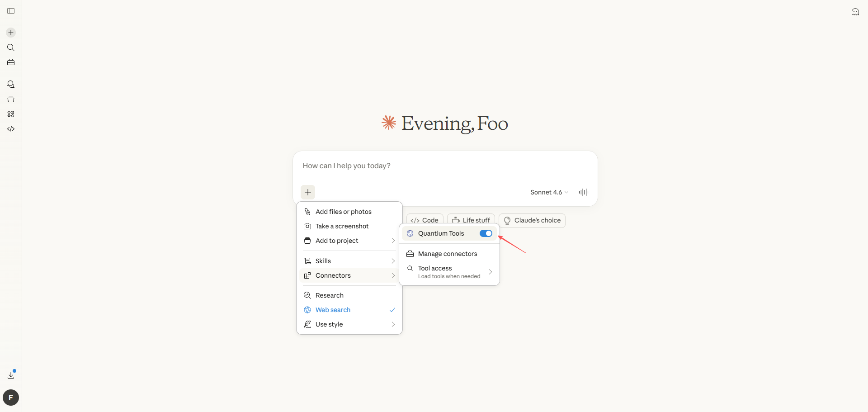
Task: Open the Artifacts shapes icon in sidebar
Action: click(x=11, y=114)
